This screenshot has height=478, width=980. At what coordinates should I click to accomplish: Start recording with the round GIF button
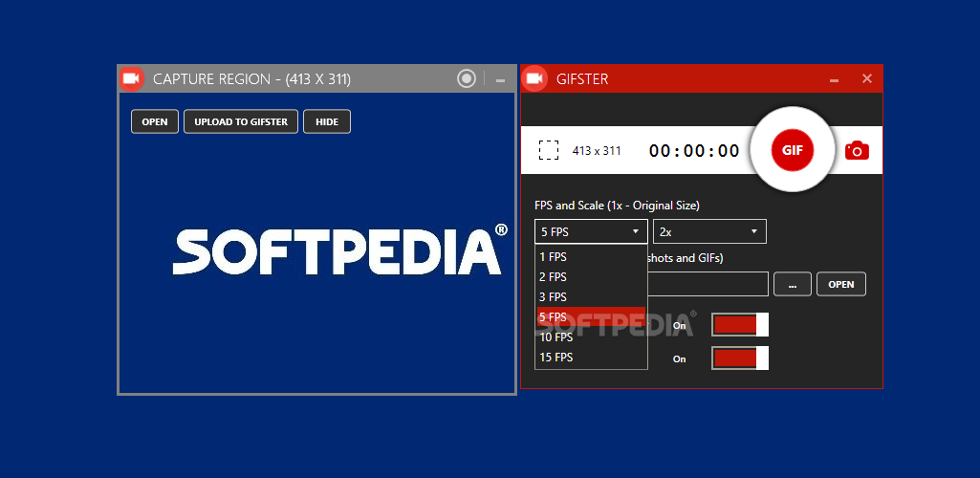[x=793, y=150]
